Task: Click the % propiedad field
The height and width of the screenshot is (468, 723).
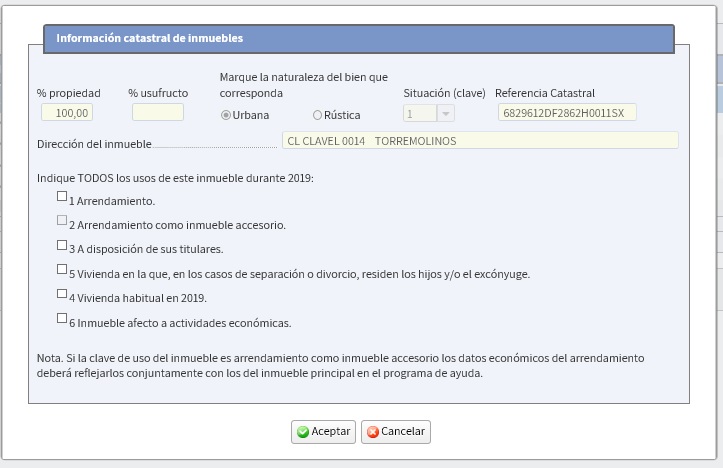Action: click(x=68, y=113)
